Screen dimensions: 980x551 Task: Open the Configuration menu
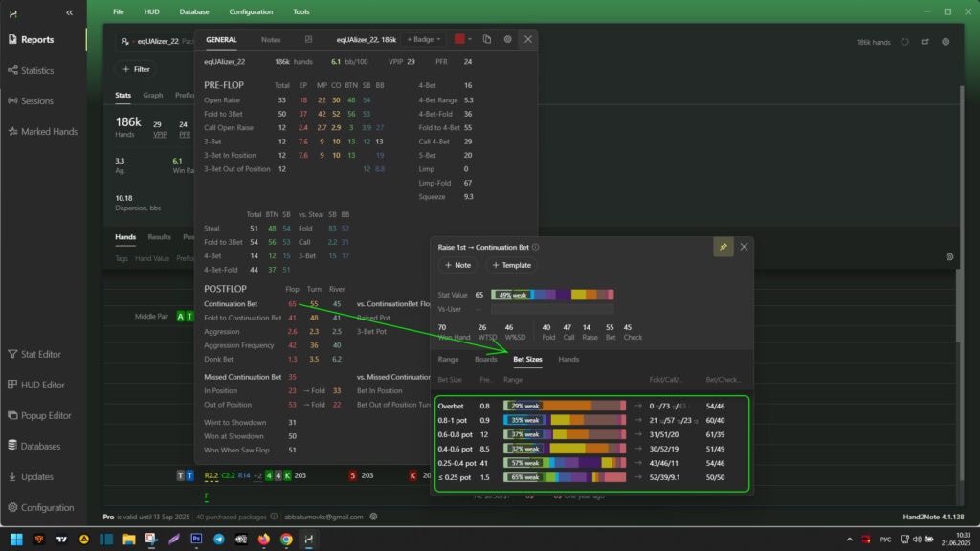tap(251, 11)
